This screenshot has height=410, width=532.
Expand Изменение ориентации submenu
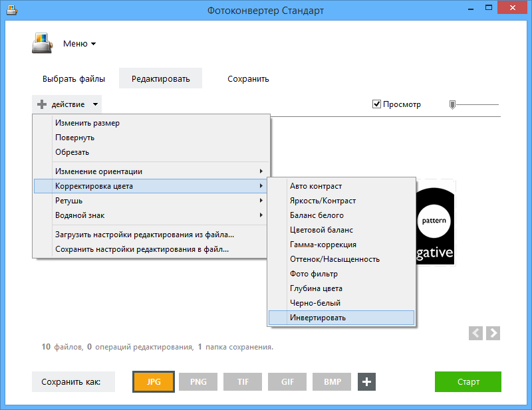click(x=152, y=171)
